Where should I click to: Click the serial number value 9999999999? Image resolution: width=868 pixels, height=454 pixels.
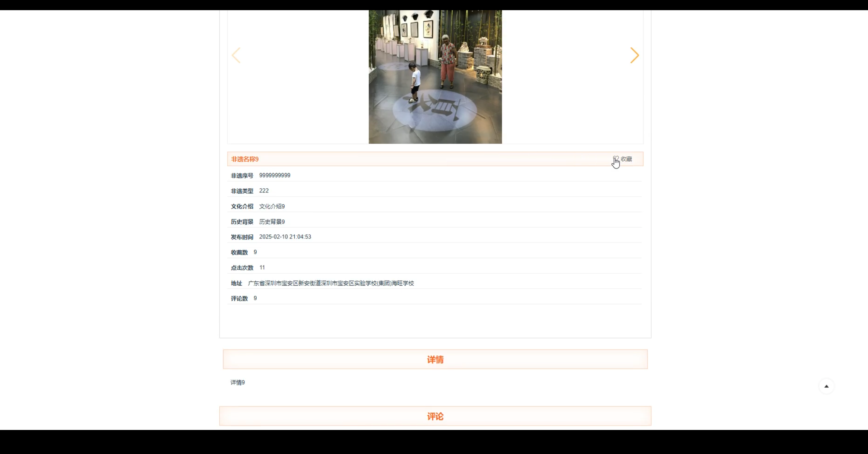point(275,176)
